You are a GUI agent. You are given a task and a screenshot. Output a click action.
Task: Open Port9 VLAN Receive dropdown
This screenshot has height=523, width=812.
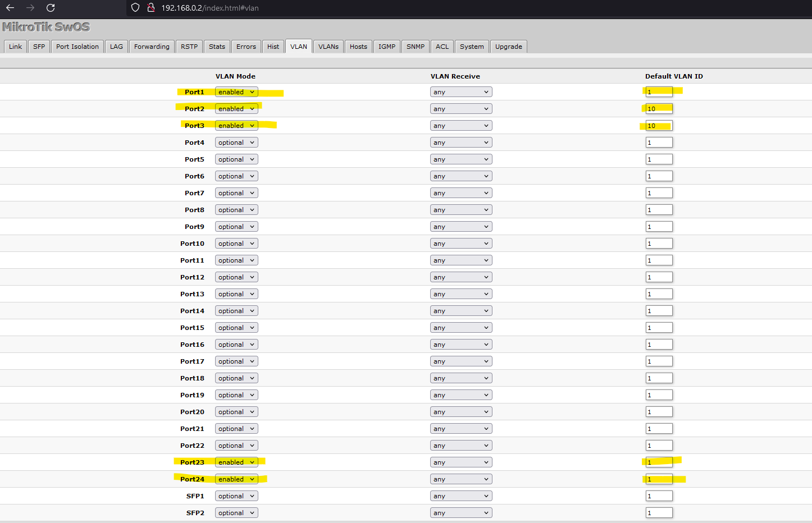[x=461, y=227]
